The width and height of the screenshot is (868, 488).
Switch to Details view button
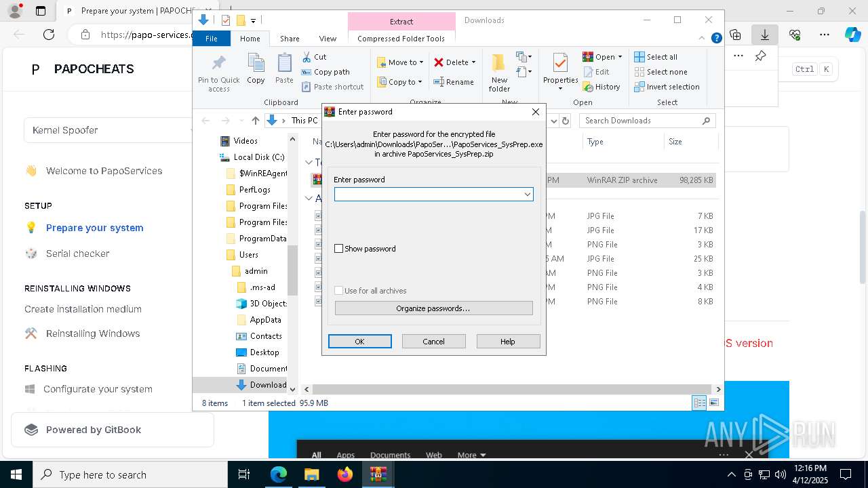[699, 403]
